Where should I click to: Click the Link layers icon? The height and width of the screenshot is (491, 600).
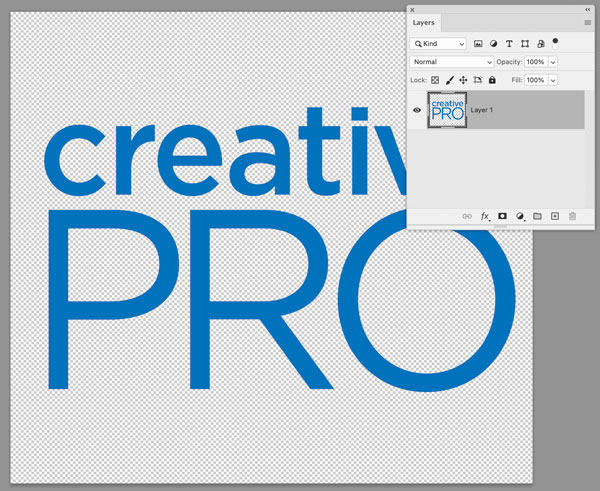tap(467, 217)
